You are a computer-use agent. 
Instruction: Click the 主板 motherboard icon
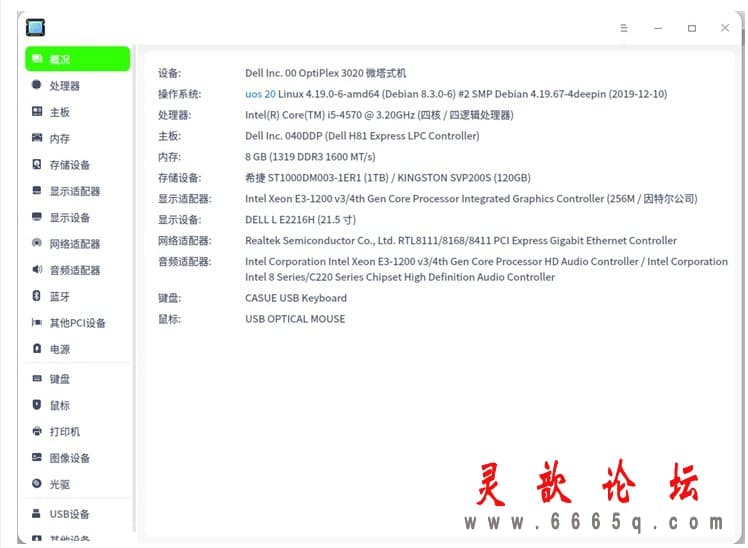coord(37,112)
